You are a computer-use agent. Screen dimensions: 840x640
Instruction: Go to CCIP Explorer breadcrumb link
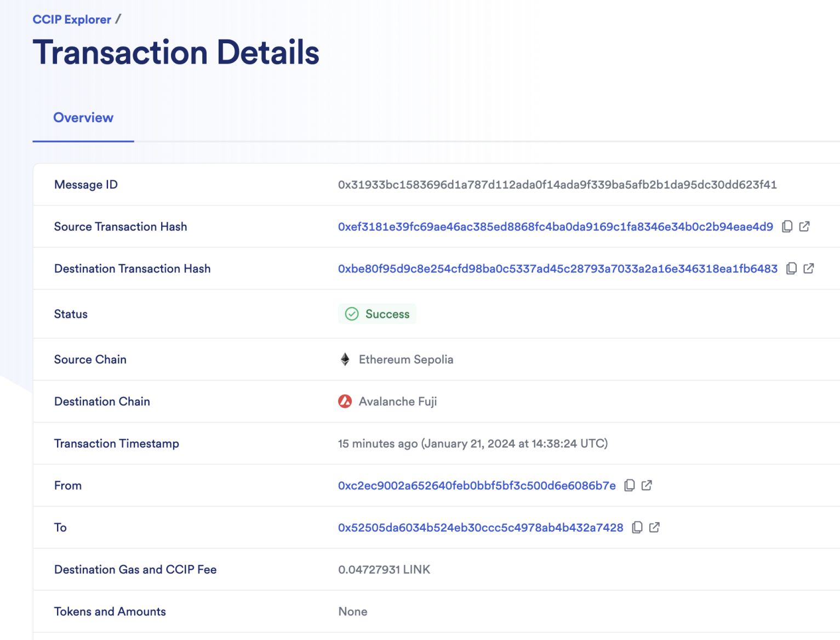pyautogui.click(x=72, y=20)
